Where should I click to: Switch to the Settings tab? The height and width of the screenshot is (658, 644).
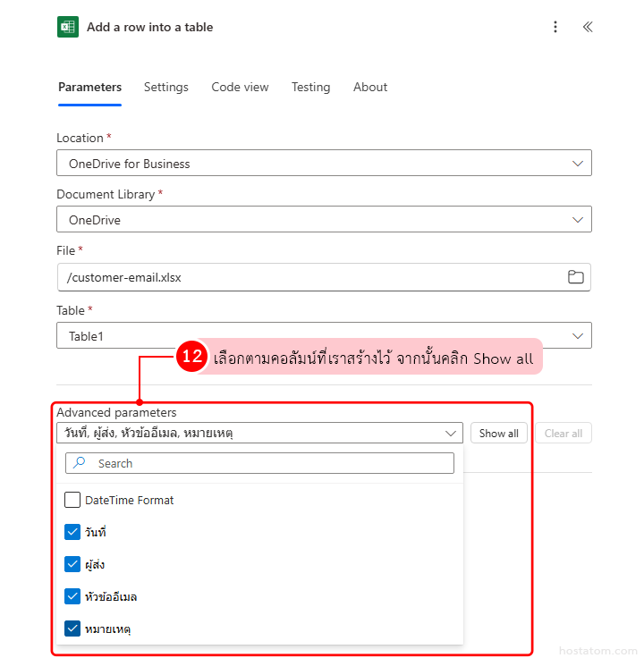166,87
